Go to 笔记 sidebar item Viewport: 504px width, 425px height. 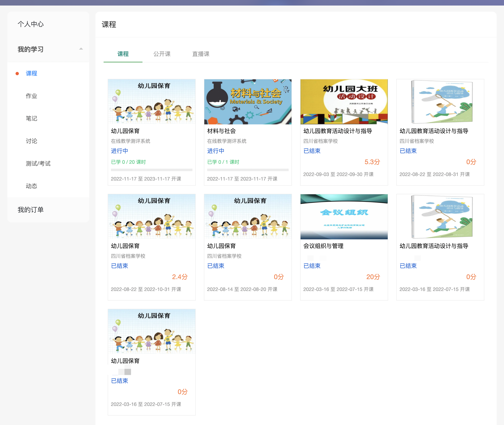pyautogui.click(x=31, y=118)
